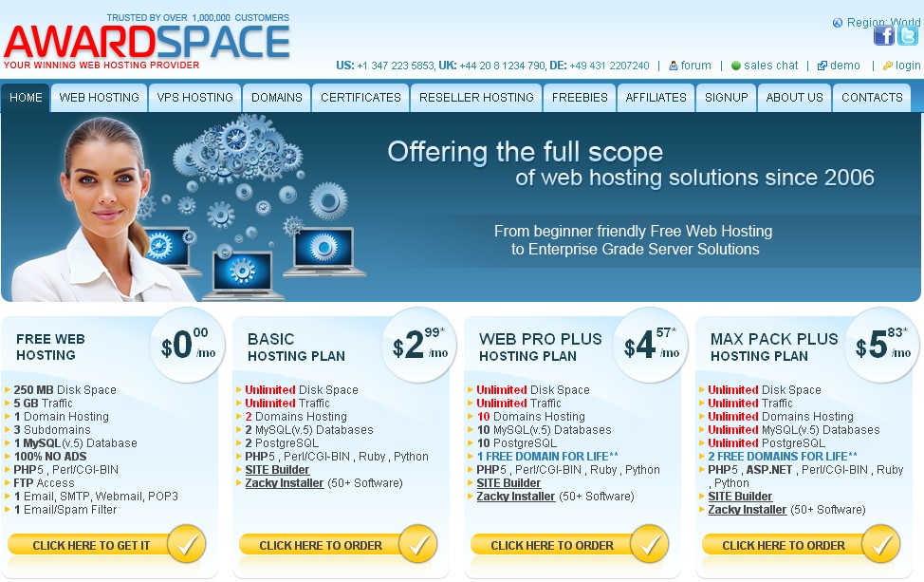The height and width of the screenshot is (582, 924).
Task: Click 'Unlimited Domains Hosting' in Max Pack Plus
Action: [781, 416]
